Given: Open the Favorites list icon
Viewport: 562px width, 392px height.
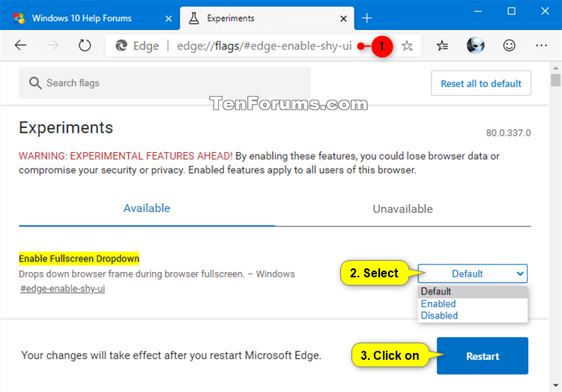Looking at the screenshot, I should point(442,46).
